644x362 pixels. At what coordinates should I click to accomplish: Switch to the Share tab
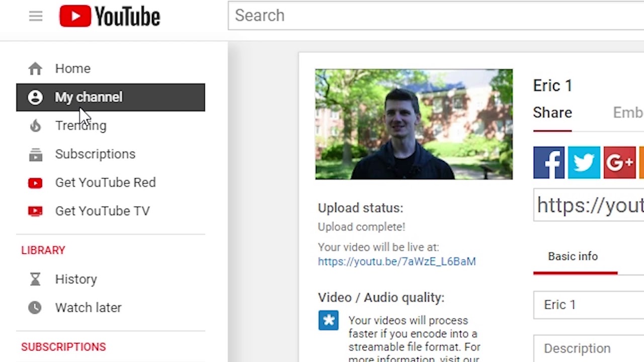pyautogui.click(x=552, y=113)
